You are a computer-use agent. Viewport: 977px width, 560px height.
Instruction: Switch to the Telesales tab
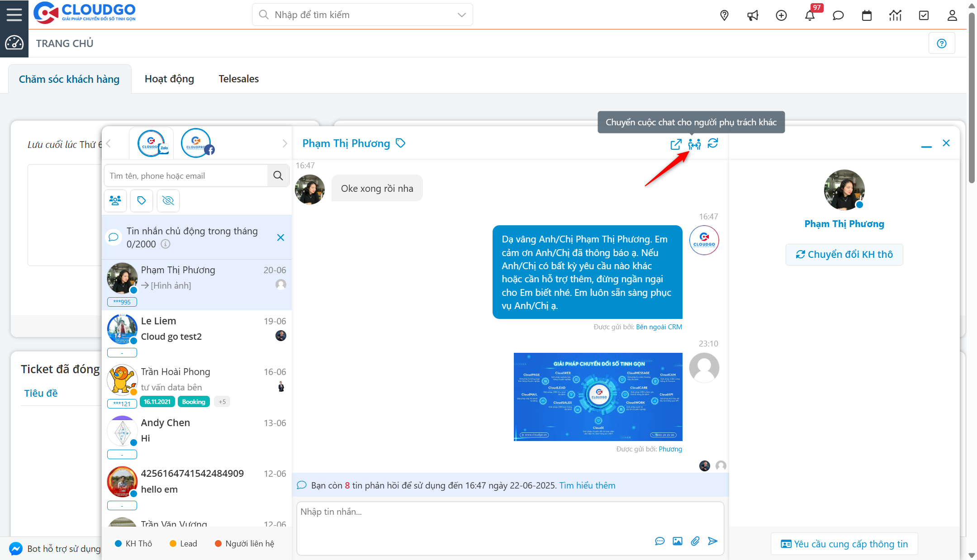click(238, 78)
